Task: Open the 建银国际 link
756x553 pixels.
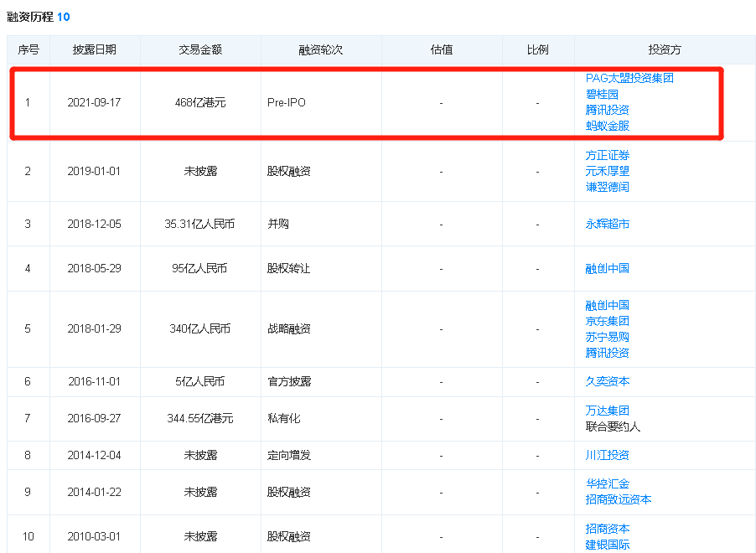Action: coord(607,545)
